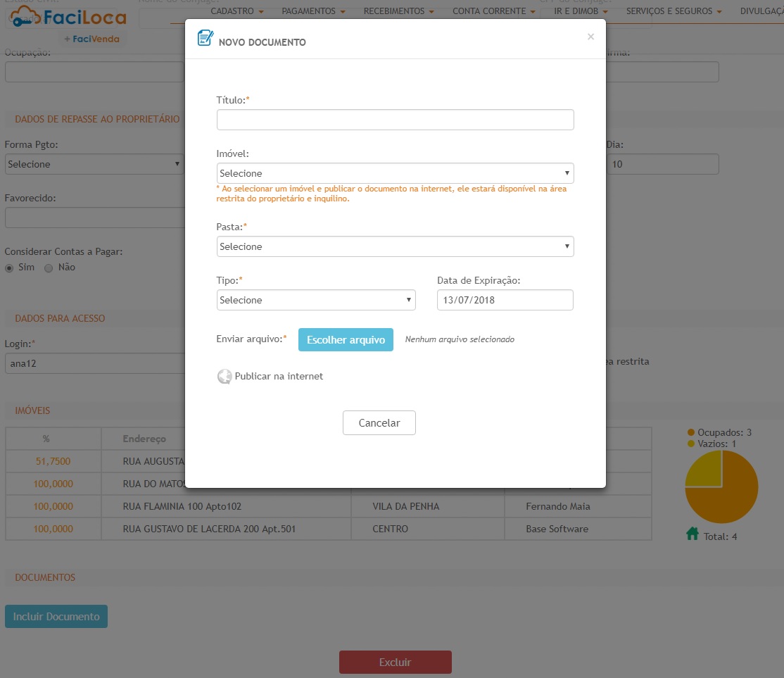Image resolution: width=784 pixels, height=678 pixels.
Task: Click the Título text field
Action: [395, 120]
